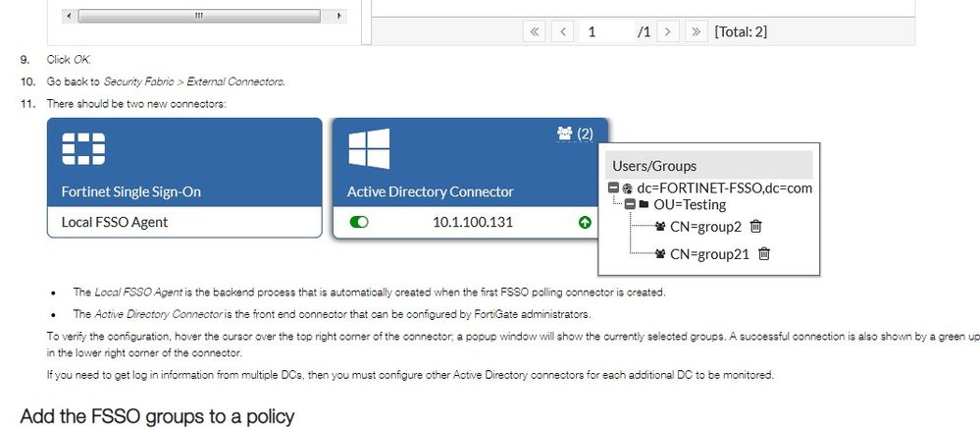Collapse the dc=FORTINET-FSSO,dc=com tree node
980x430 pixels.
(x=613, y=188)
